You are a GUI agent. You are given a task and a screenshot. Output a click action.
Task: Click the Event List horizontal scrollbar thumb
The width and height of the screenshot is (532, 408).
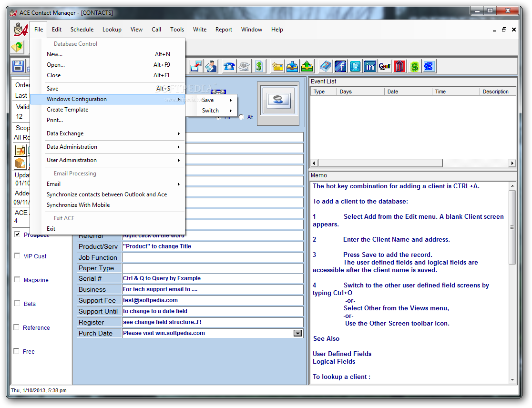coord(380,163)
